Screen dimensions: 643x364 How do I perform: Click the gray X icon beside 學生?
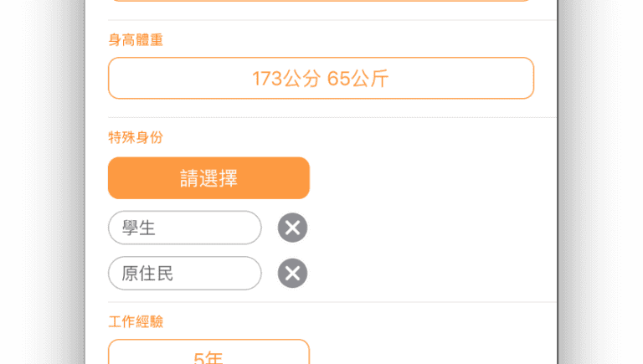coord(292,228)
